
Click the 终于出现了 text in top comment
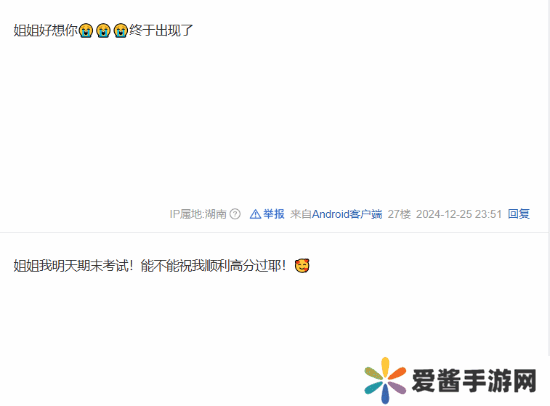click(x=161, y=31)
